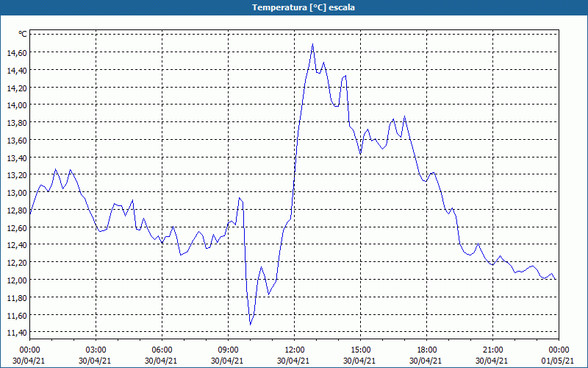Image resolution: width=588 pixels, height=368 pixels.
Task: Click the 11,40 y-axis value
Action: 17,333
